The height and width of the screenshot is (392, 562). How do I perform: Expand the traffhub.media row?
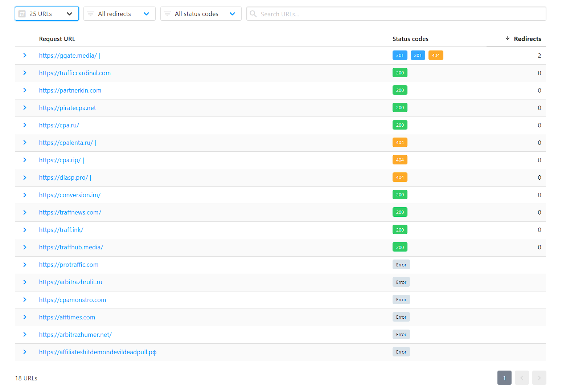[x=25, y=247]
